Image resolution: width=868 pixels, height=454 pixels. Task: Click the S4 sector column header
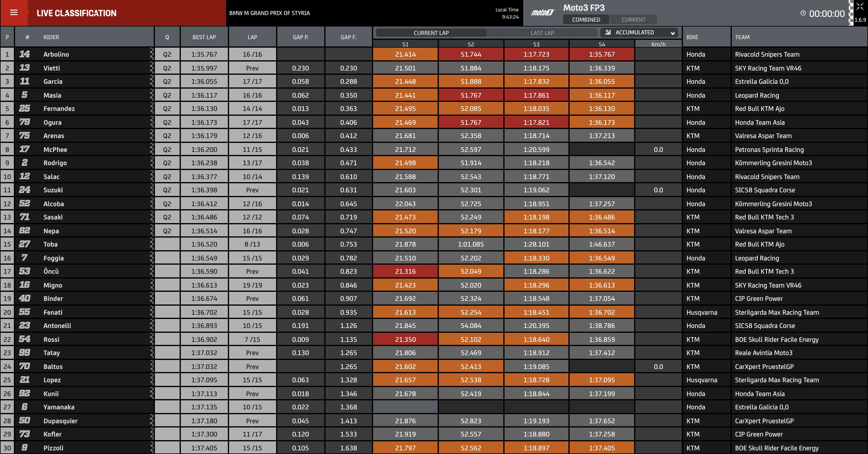tap(602, 44)
